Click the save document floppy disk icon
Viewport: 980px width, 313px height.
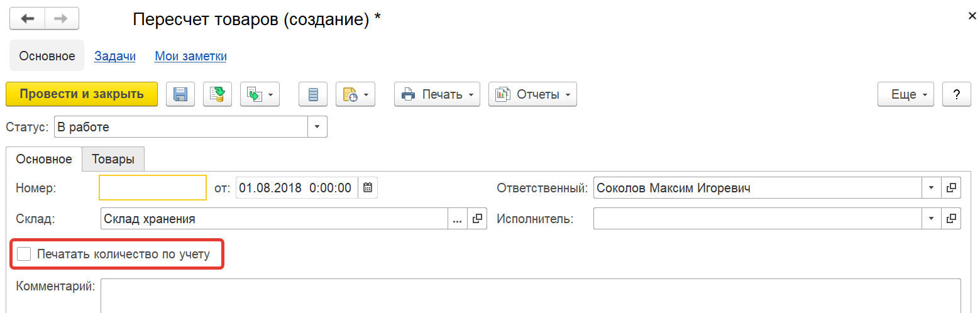[180, 94]
